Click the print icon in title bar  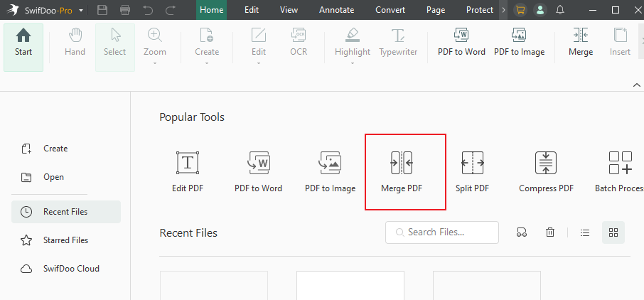125,10
